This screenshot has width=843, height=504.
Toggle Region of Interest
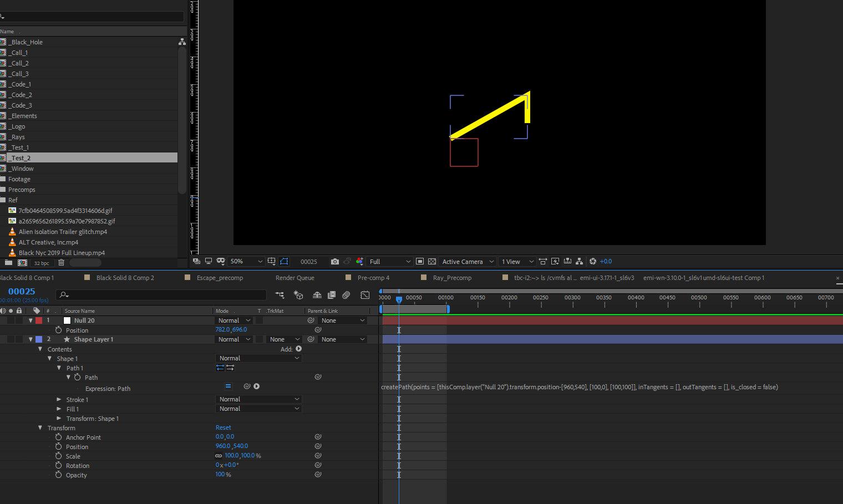click(x=420, y=261)
